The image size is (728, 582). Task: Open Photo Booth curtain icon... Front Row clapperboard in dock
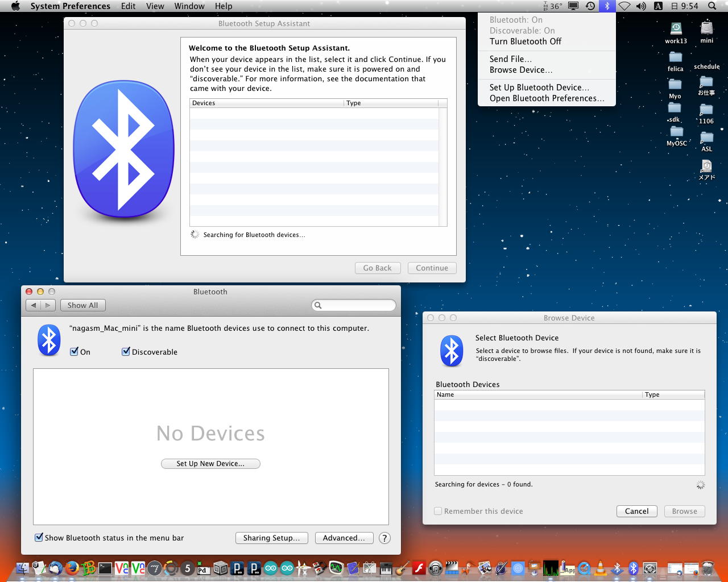click(452, 568)
